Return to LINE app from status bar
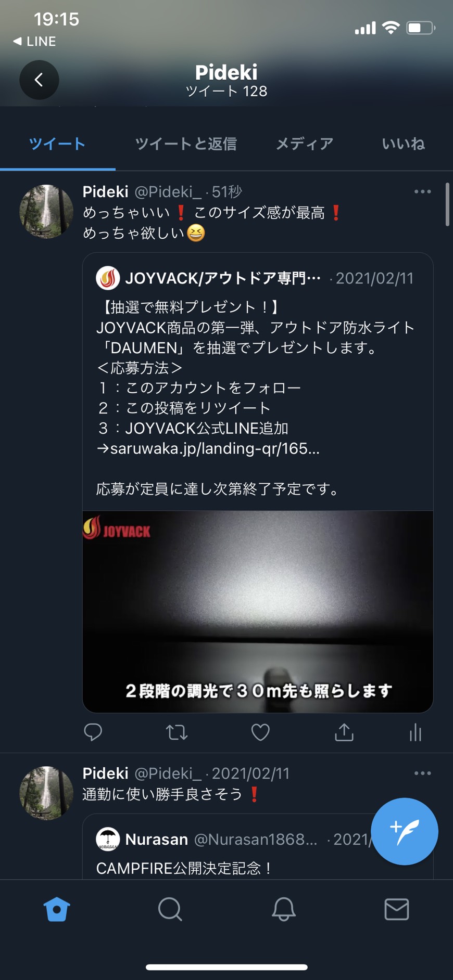 (34, 41)
